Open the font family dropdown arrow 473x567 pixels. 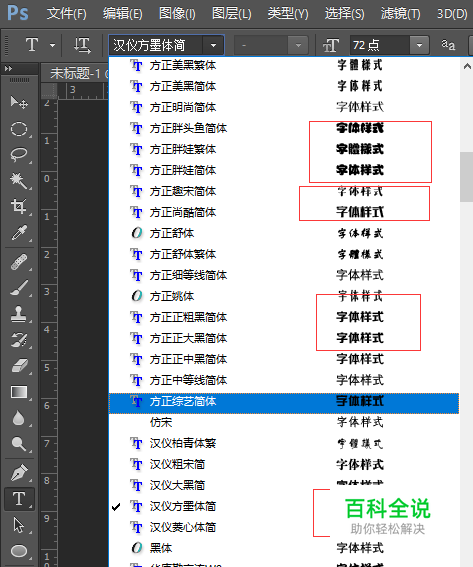[x=213, y=46]
